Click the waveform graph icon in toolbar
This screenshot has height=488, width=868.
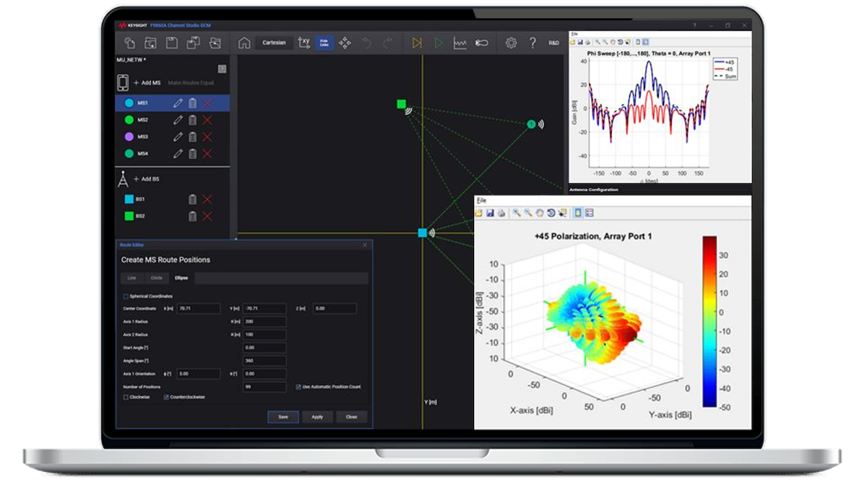460,43
